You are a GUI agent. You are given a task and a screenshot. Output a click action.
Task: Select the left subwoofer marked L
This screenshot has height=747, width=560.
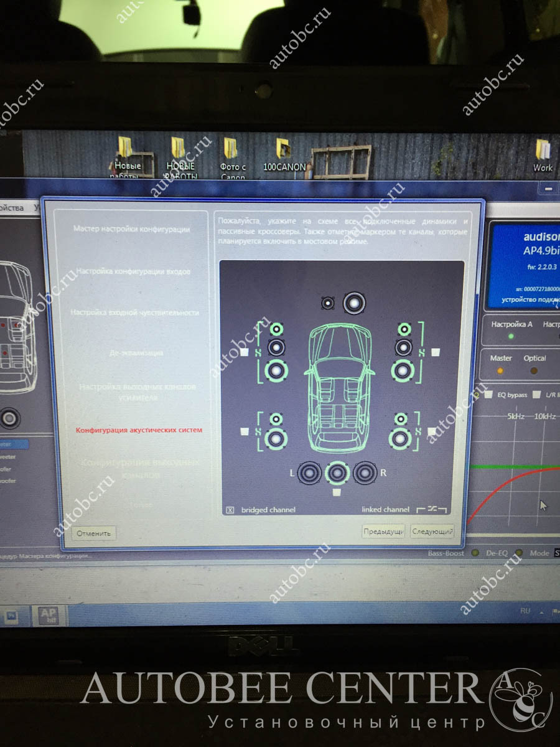click(x=309, y=474)
